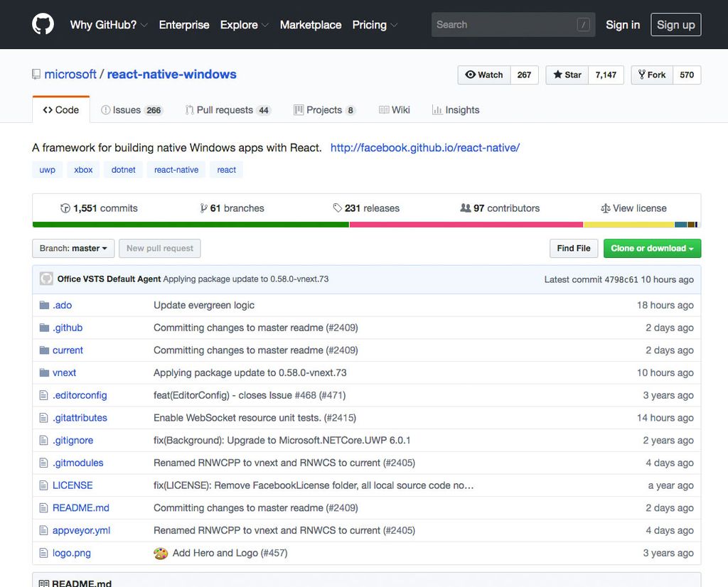Click the Sign up button
728x587 pixels.
pos(675,24)
